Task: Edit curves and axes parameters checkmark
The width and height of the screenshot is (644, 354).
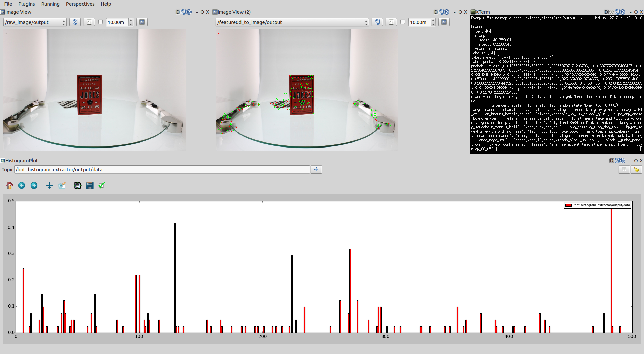Action: coord(102,185)
